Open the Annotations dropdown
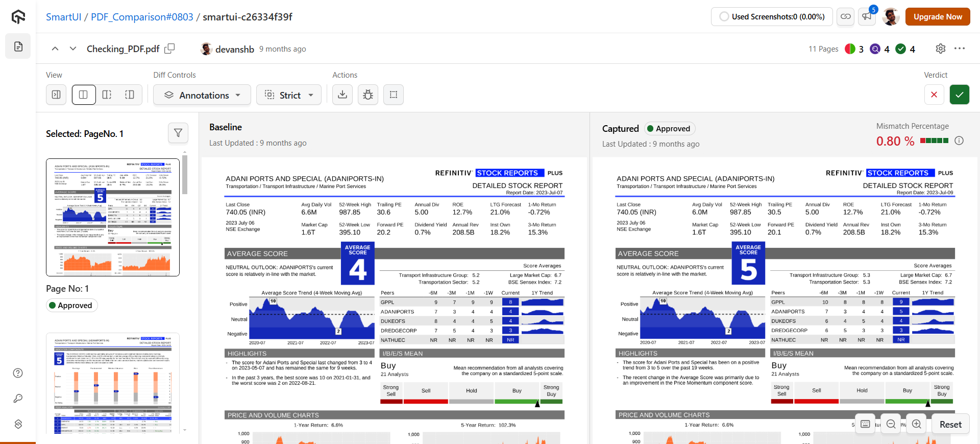Image resolution: width=980 pixels, height=444 pixels. [x=202, y=95]
